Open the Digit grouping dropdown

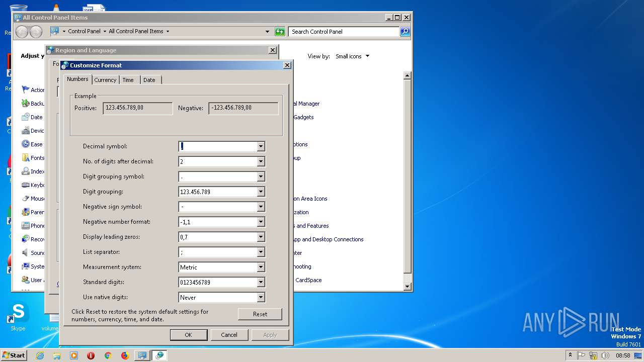coord(261,192)
